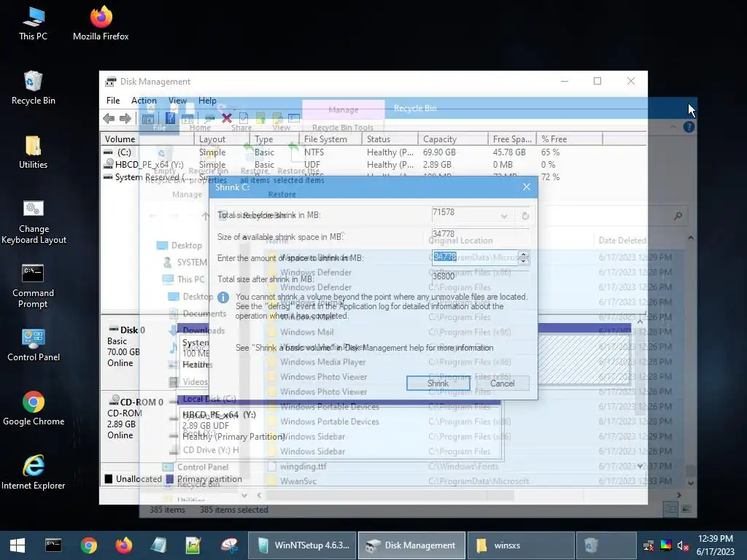Select the Internet Explorer desktop icon
747x560 pixels.
click(x=34, y=472)
